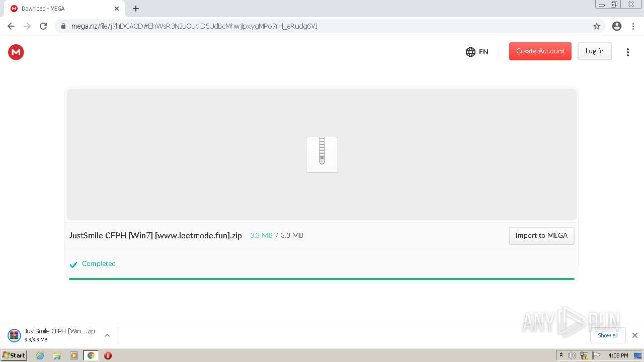Image resolution: width=644 pixels, height=362 pixels.
Task: Click the 4:08 PM system clock
Action: (618, 355)
